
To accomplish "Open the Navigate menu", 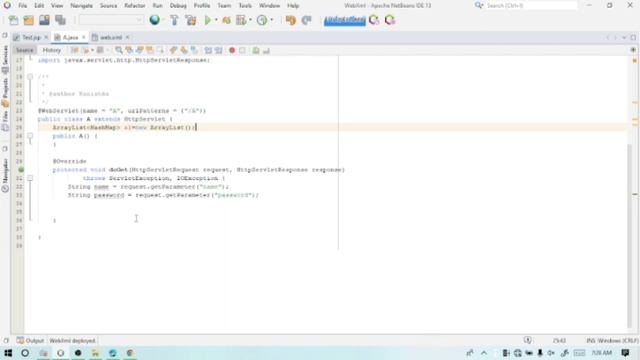I will pos(81,6).
